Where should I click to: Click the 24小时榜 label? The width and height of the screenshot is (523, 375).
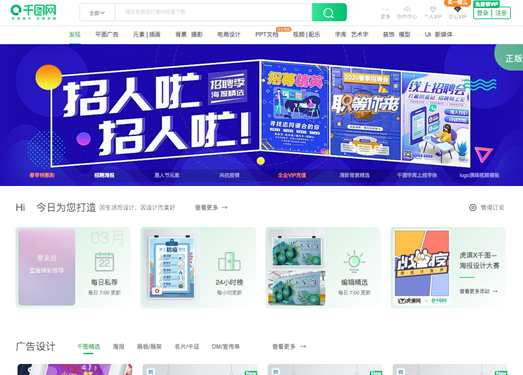point(229,282)
